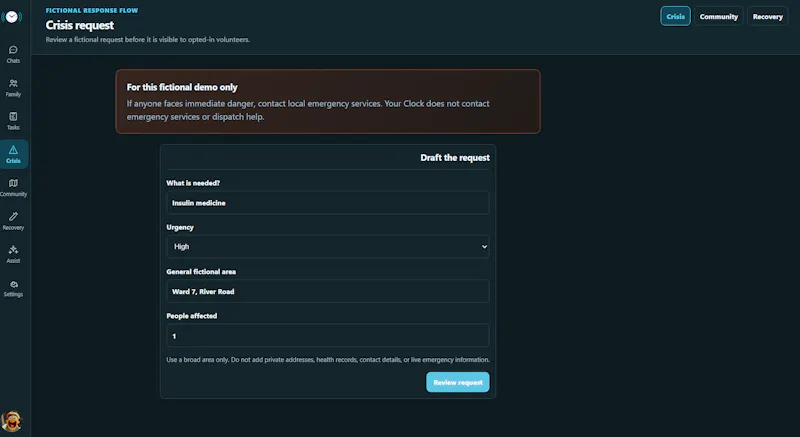
Task: Click the 'FICTIONAL RESPONSE FLOW' label
Action: (92, 10)
